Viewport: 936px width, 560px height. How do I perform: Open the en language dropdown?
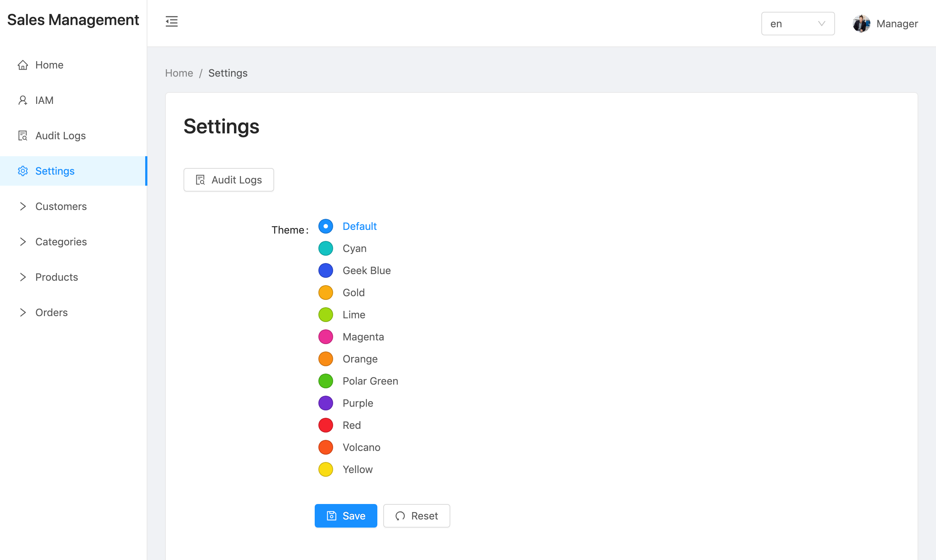coord(797,24)
